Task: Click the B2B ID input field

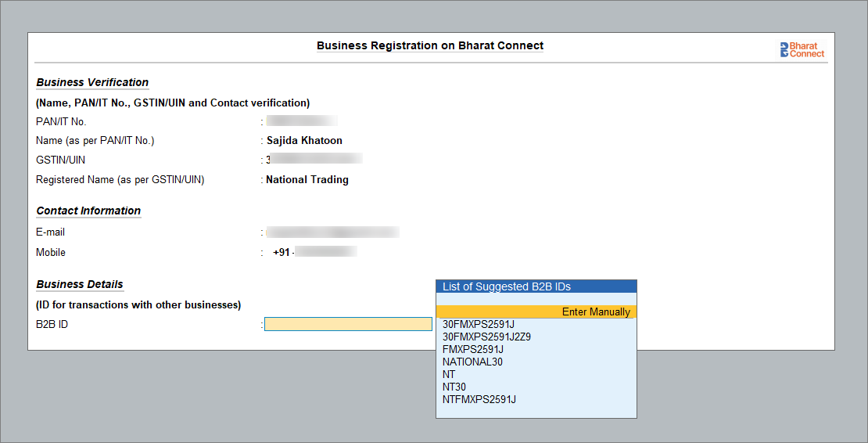Action: 348,324
